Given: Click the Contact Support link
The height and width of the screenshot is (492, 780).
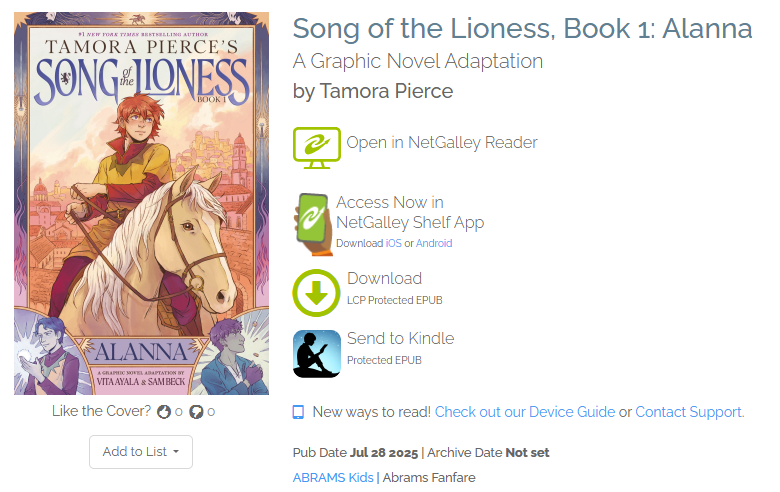Looking at the screenshot, I should (x=688, y=412).
